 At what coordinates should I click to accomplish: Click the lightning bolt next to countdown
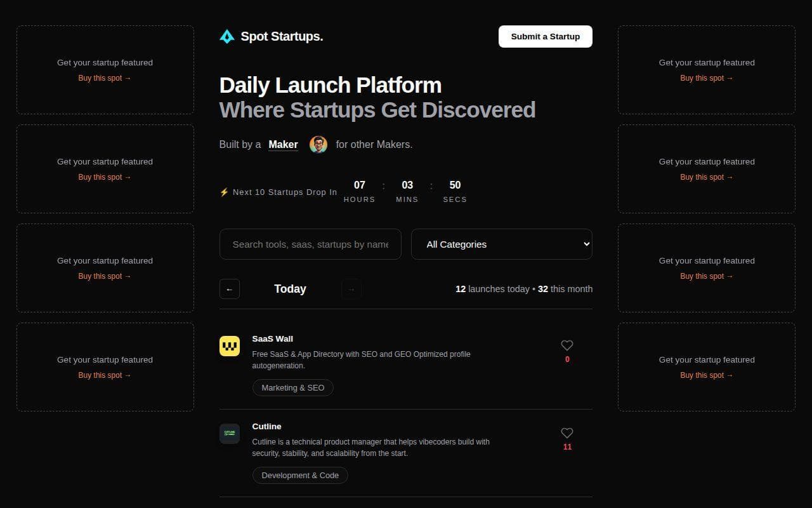coord(224,192)
